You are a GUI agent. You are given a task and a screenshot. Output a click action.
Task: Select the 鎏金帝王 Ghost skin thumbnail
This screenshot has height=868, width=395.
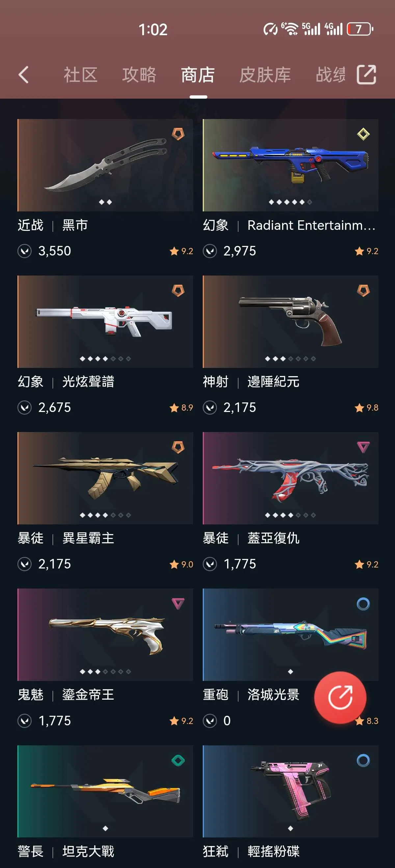[x=105, y=635]
